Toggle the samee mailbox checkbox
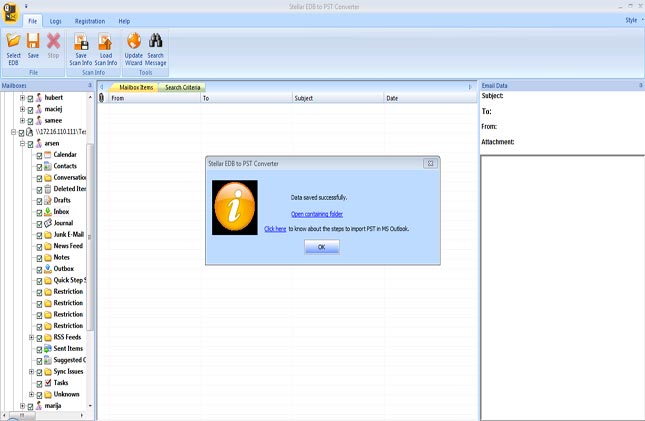Viewport: 645px width, 421px height. tap(30, 121)
